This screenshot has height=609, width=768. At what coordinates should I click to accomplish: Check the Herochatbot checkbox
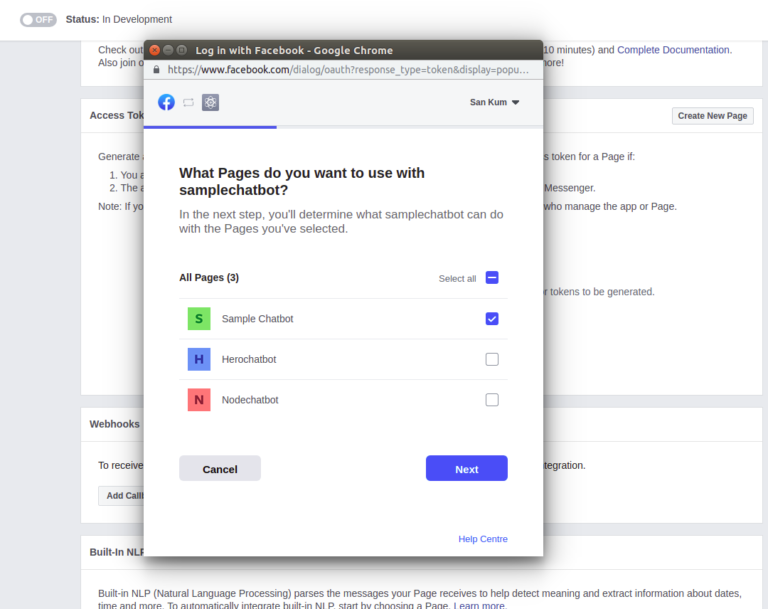click(x=492, y=359)
